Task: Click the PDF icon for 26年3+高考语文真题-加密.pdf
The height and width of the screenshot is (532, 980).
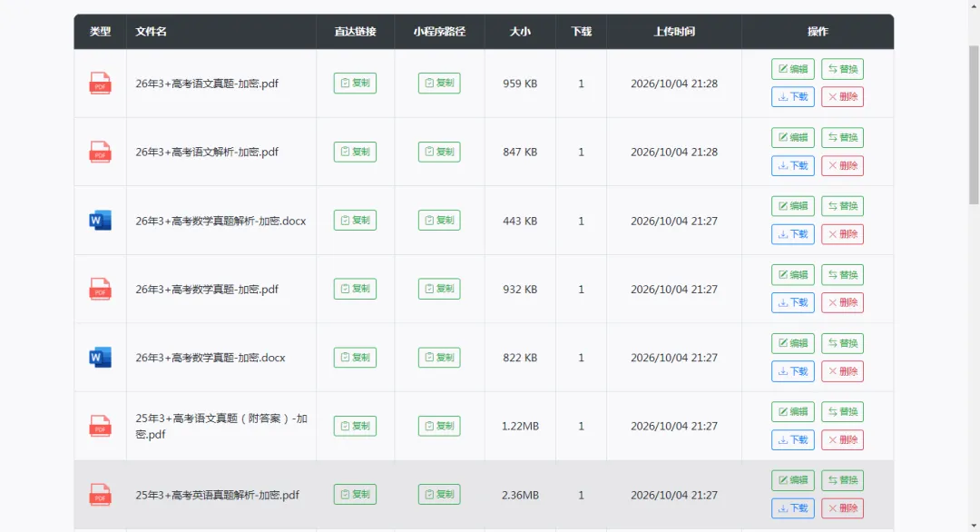Action: click(100, 84)
